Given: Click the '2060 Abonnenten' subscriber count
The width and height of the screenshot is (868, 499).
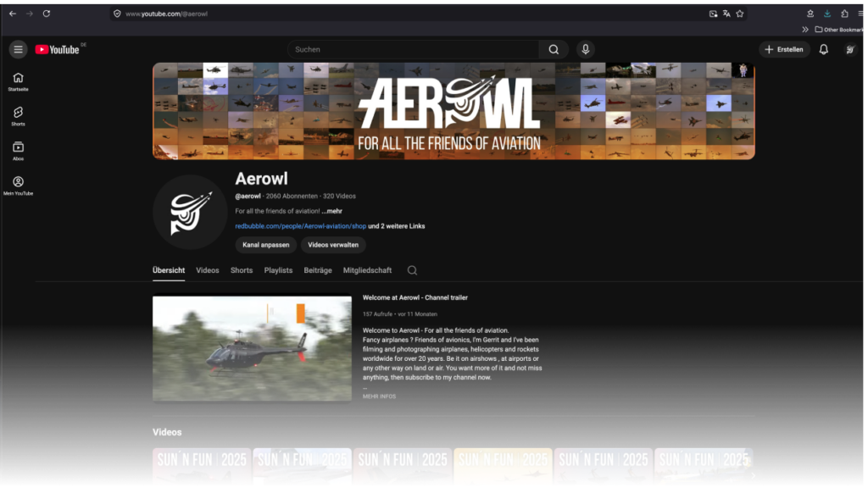Looking at the screenshot, I should point(292,196).
